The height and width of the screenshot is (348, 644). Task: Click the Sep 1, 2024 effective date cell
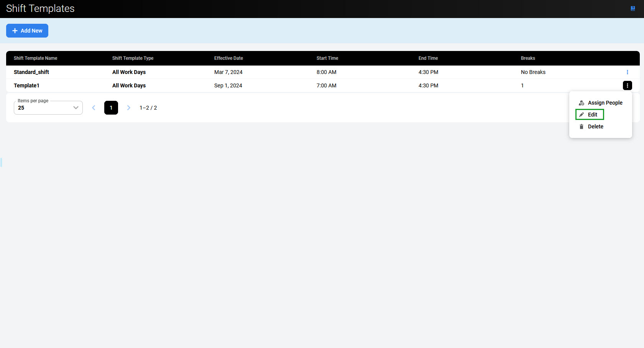tap(228, 85)
